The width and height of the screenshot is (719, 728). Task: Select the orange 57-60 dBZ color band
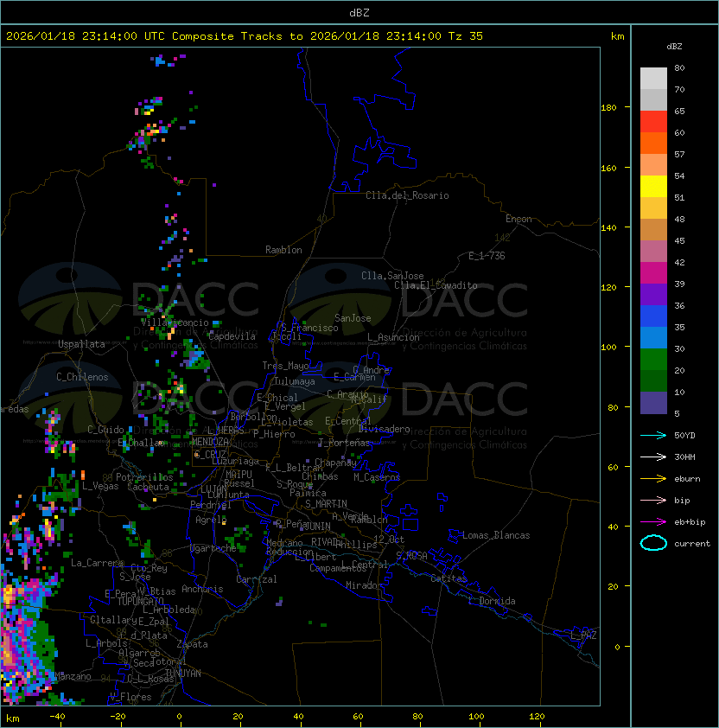click(x=653, y=143)
